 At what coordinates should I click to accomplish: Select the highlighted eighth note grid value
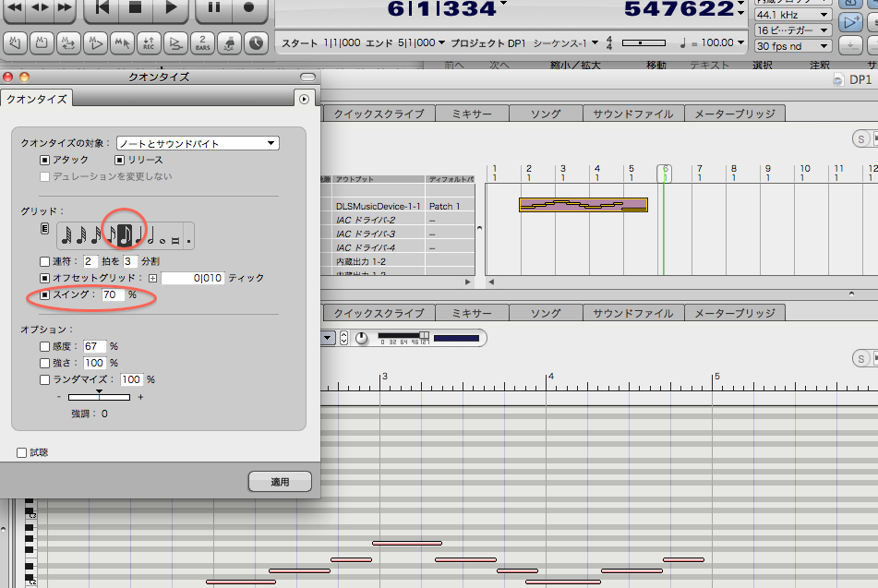[x=125, y=235]
